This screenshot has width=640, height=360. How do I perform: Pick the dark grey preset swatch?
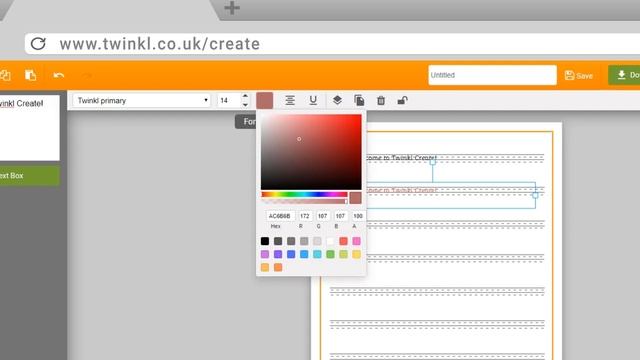[278, 241]
